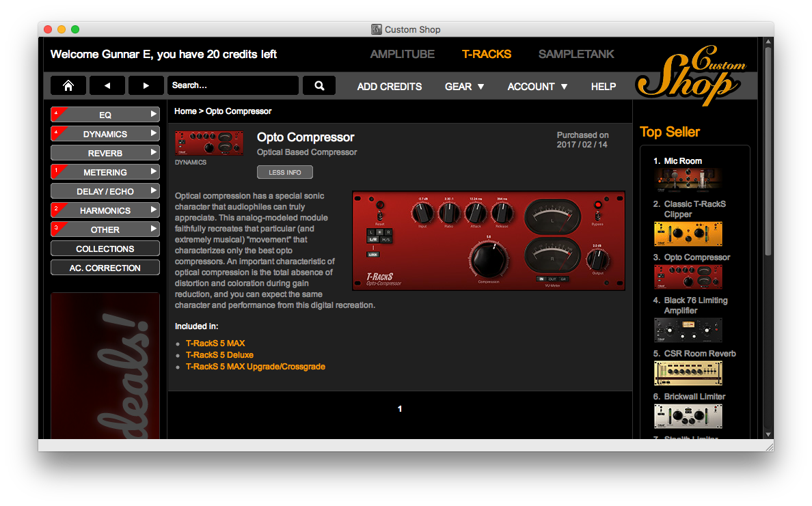Click the CSR Room Reverb title
The image size is (812, 506).
700,353
